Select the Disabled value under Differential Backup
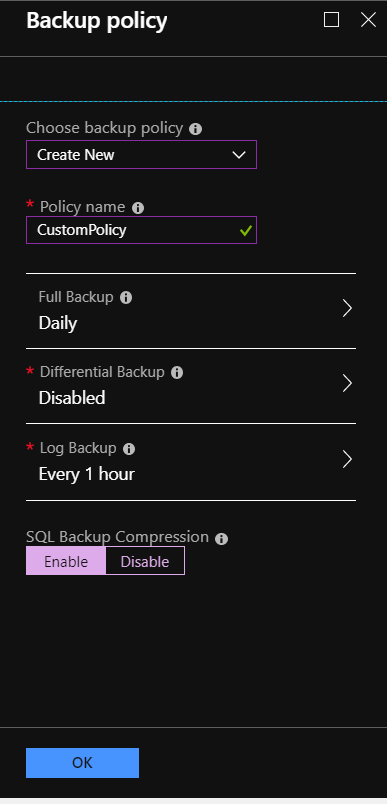Screen dimensions: 387x804 pos(72,398)
